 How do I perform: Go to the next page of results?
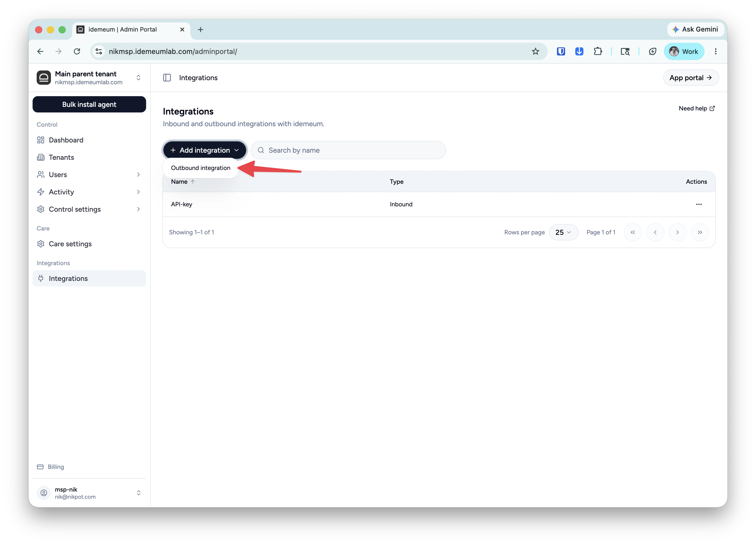[x=677, y=232]
